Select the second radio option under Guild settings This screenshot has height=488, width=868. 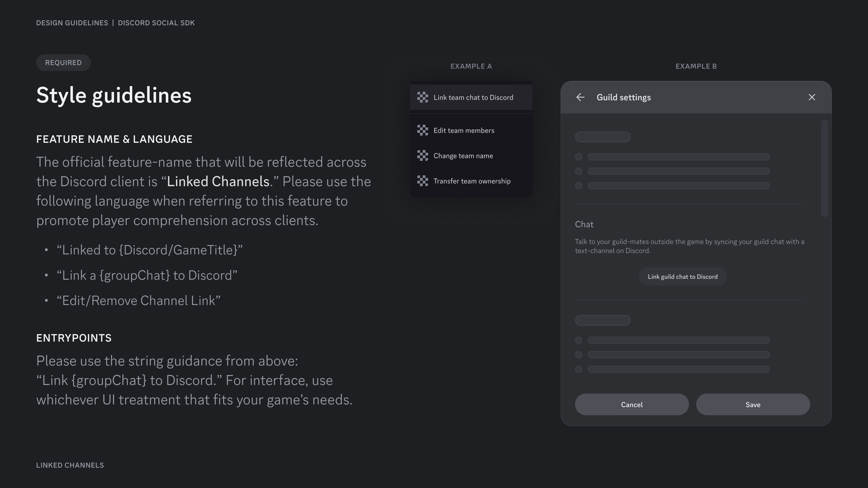tap(579, 171)
